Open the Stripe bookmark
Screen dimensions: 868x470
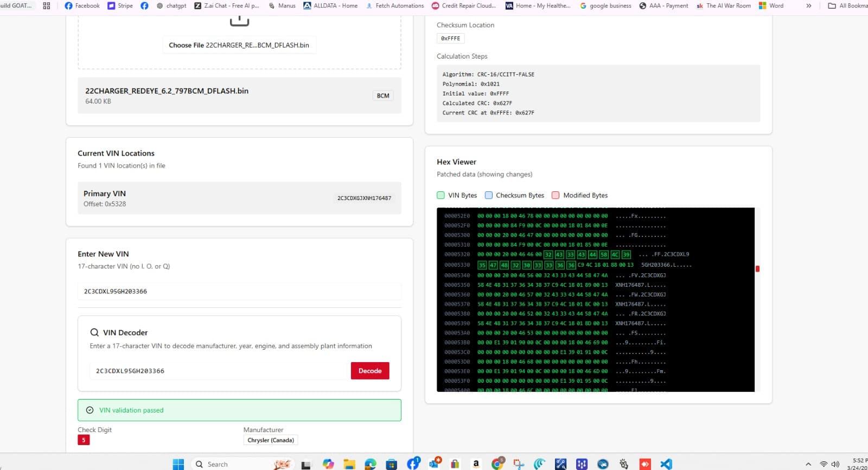tap(120, 5)
